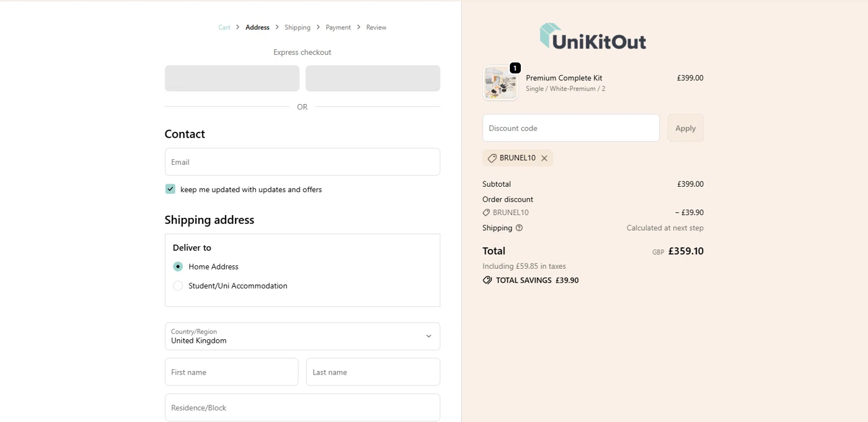
Task: Click the TOTAL SAVINGS £39.90 text
Action: [537, 280]
